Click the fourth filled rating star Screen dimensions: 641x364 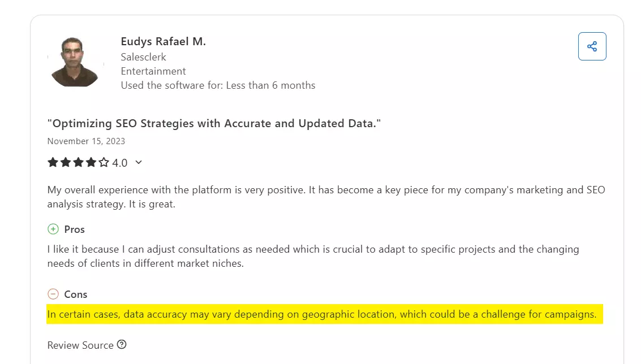point(91,163)
